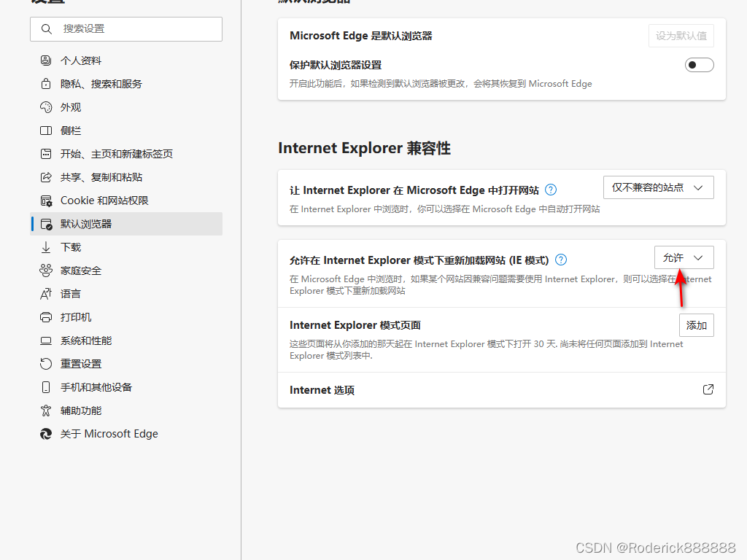This screenshot has width=747, height=560.
Task: Open the 仅不兼容的站点 dropdown
Action: point(659,187)
